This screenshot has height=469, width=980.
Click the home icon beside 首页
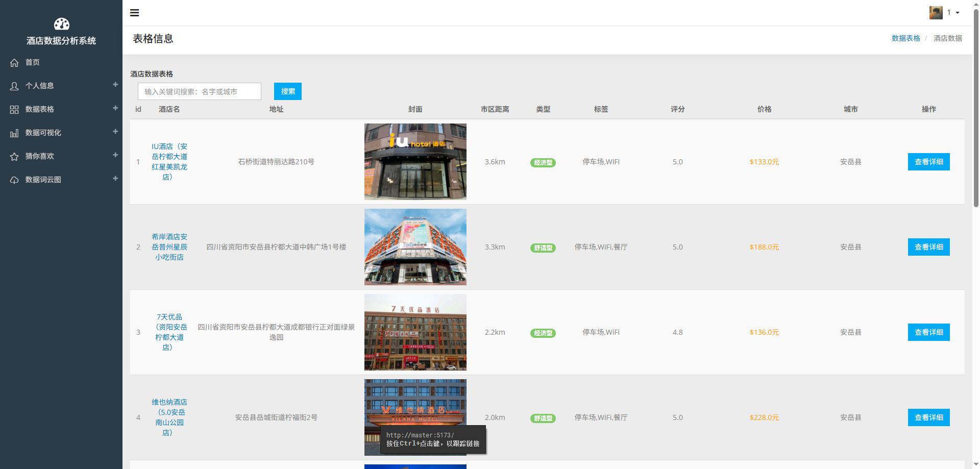click(14, 63)
